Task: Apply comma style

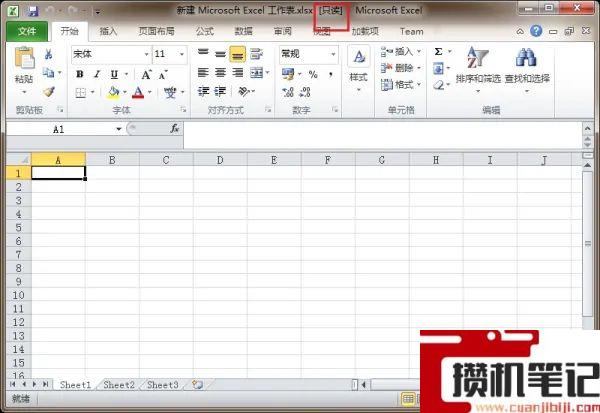Action: pos(330,74)
